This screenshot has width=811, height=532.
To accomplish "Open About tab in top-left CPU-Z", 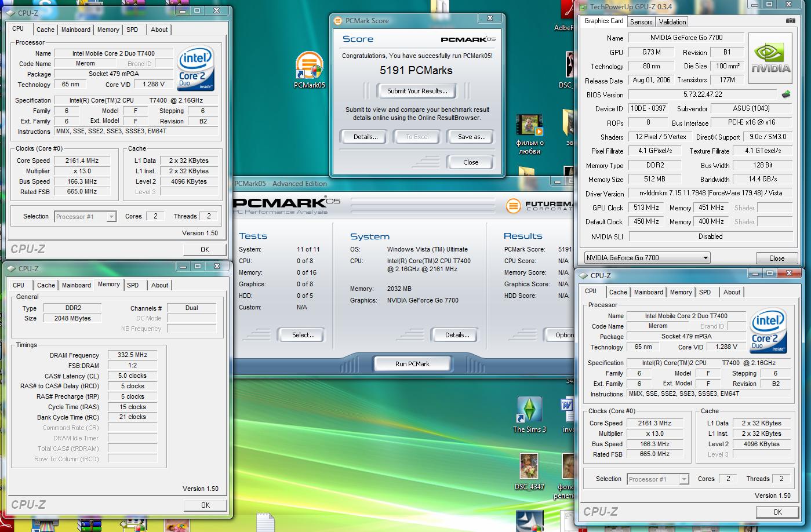I will (x=159, y=30).
